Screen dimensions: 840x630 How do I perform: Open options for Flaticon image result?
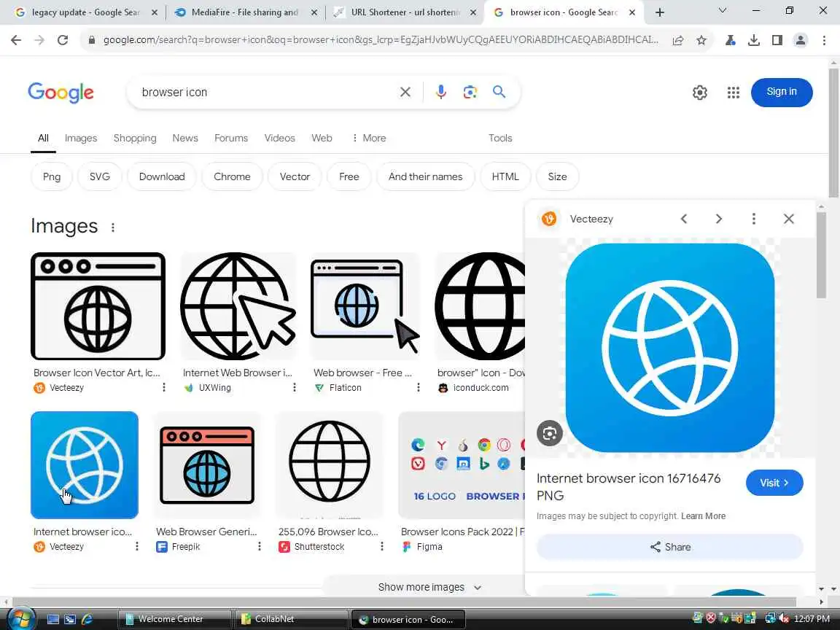(x=419, y=387)
